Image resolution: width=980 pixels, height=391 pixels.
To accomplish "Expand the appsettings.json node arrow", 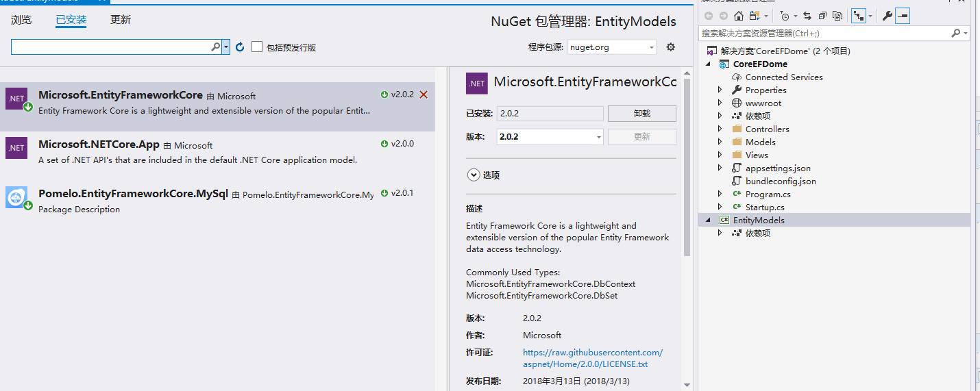I will click(x=720, y=168).
